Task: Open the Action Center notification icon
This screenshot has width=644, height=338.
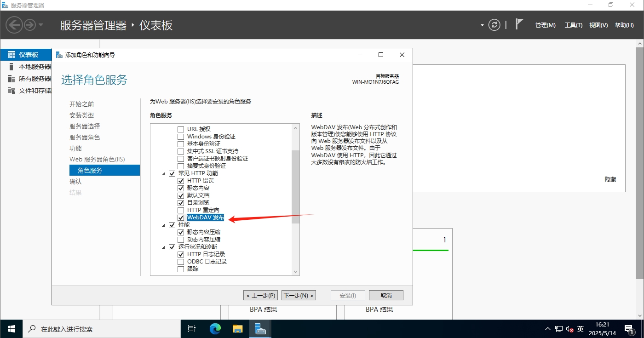Action: (628, 329)
